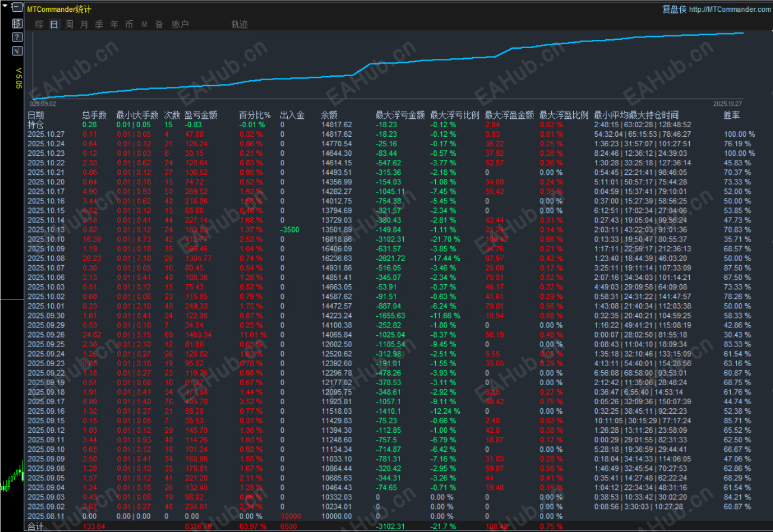Switch to the 综 summary tab

39,24
